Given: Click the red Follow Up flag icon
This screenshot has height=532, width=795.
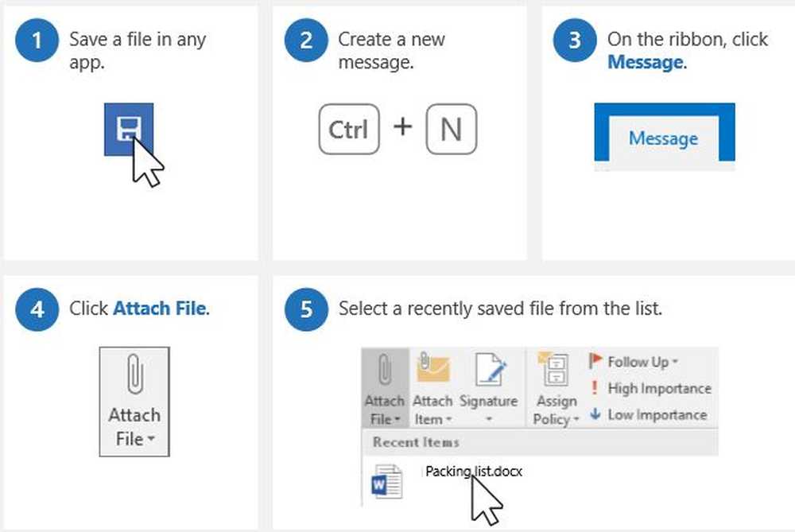Looking at the screenshot, I should point(595,362).
